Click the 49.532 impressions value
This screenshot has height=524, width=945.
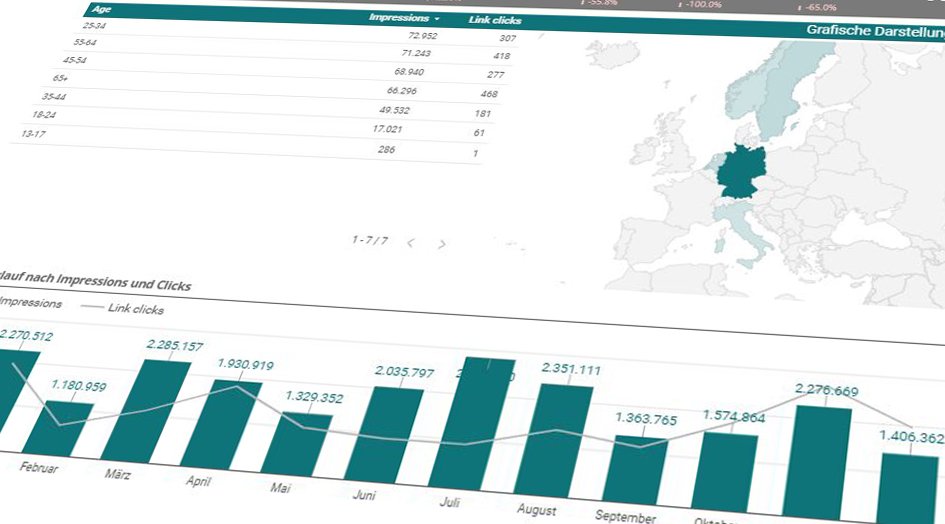[x=394, y=110]
